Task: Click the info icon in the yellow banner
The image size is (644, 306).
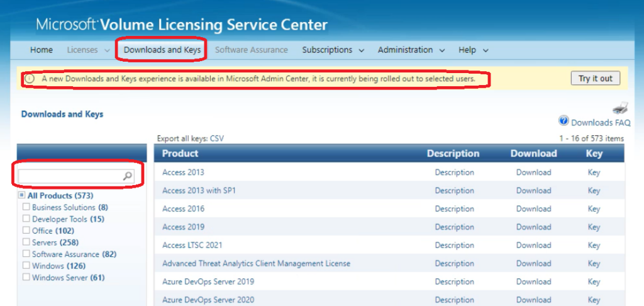Action: tap(29, 78)
